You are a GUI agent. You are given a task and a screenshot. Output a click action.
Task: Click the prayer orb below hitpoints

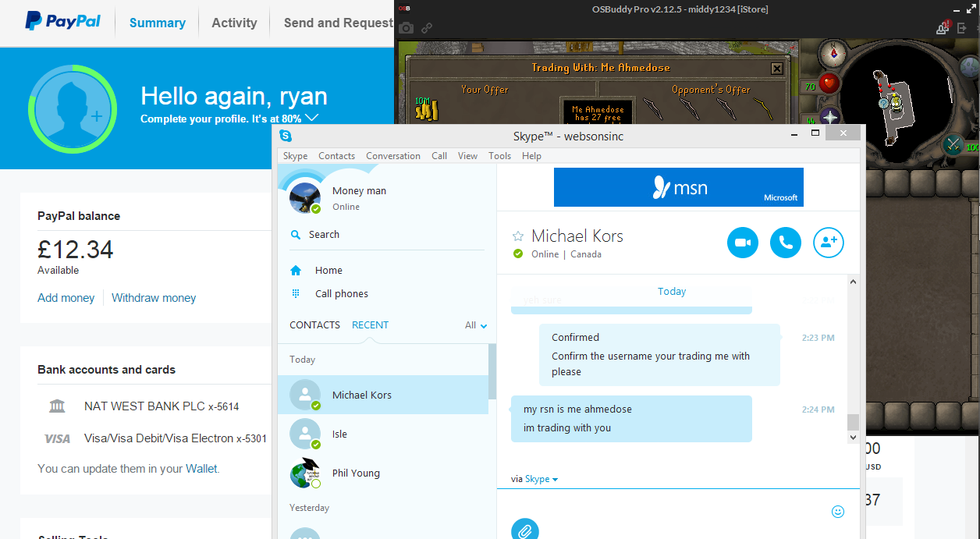(x=829, y=117)
